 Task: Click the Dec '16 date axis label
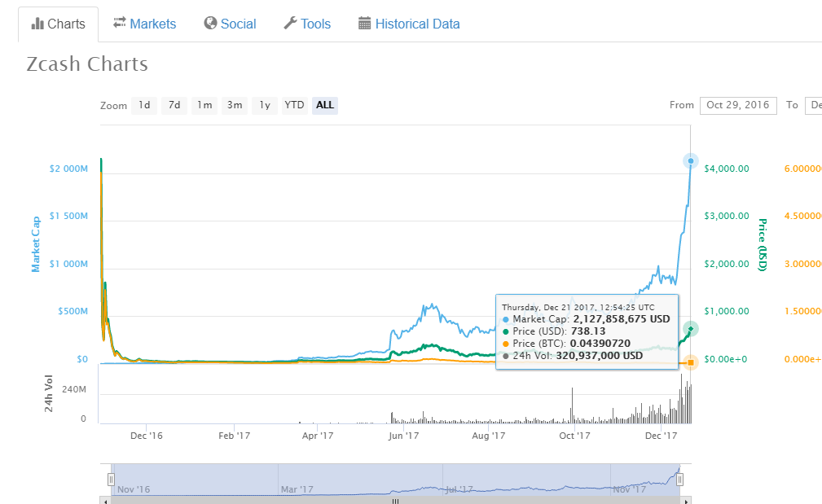[x=147, y=436]
